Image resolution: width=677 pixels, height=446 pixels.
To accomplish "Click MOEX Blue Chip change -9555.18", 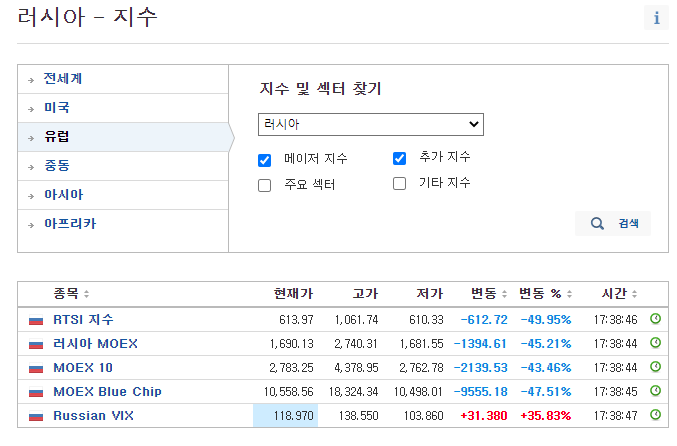I will pos(481,392).
